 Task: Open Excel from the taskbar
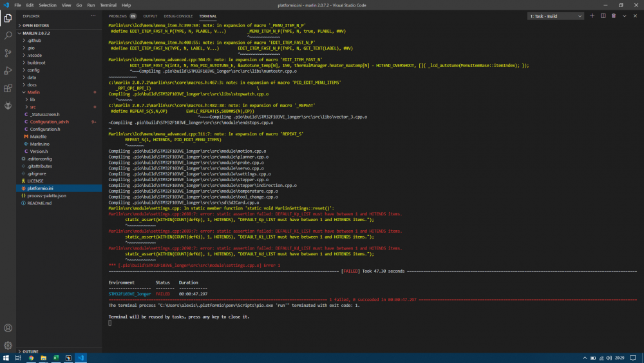point(56,358)
